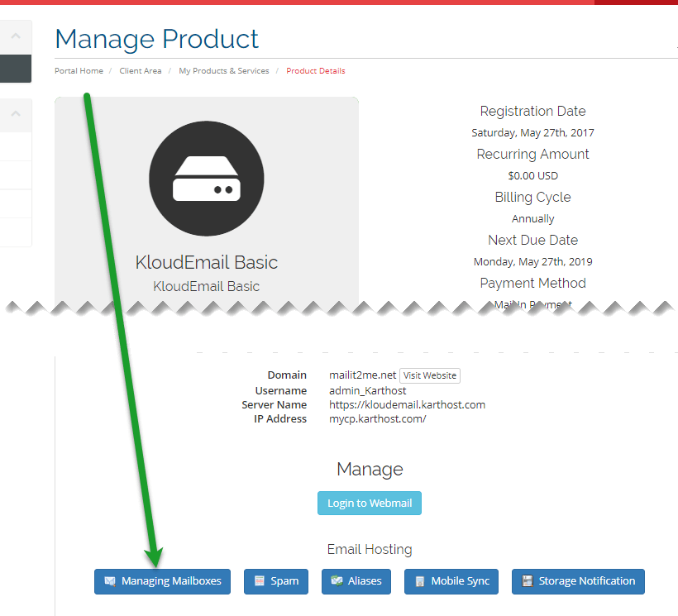Screen dimensions: 678x616
Task: Open the Aliases management button
Action: (x=356, y=581)
